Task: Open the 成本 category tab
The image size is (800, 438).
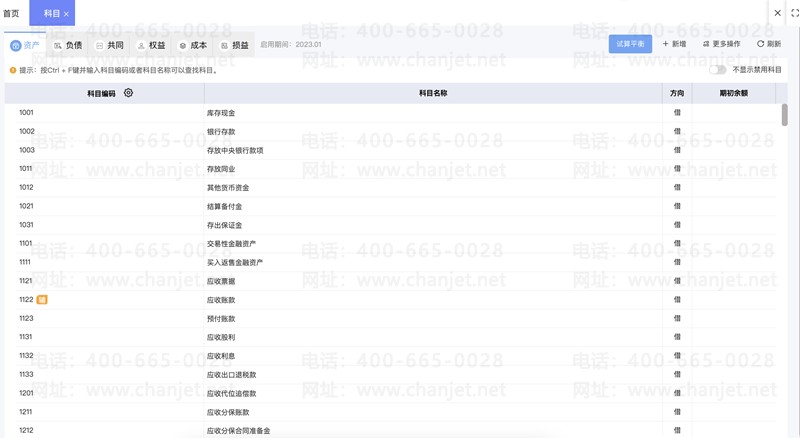Action: coord(193,45)
